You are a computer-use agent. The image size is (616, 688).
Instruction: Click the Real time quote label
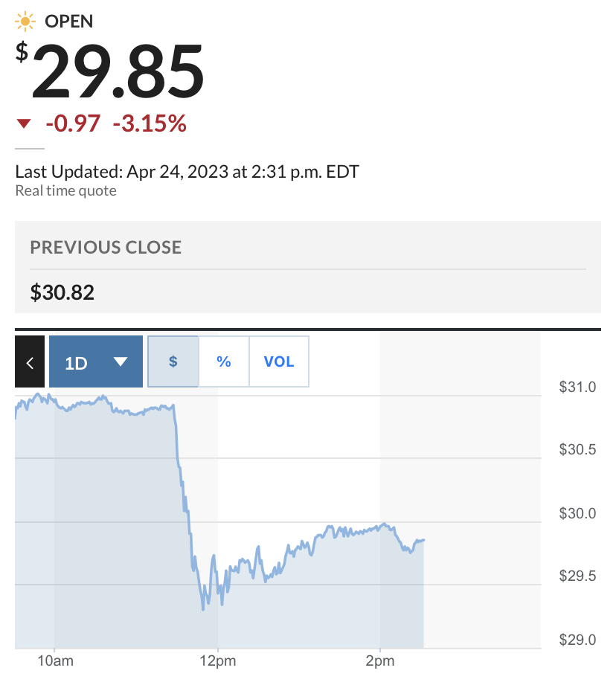(65, 191)
